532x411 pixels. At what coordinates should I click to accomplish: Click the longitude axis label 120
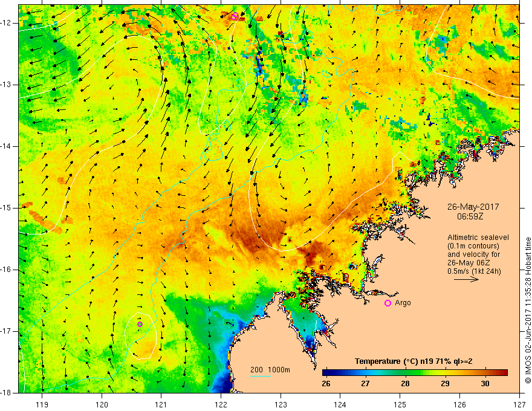click(102, 404)
